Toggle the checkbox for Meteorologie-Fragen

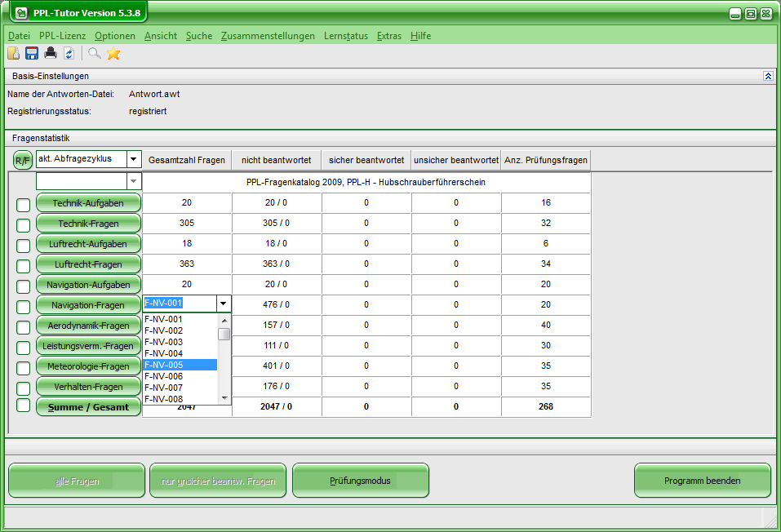click(x=24, y=368)
